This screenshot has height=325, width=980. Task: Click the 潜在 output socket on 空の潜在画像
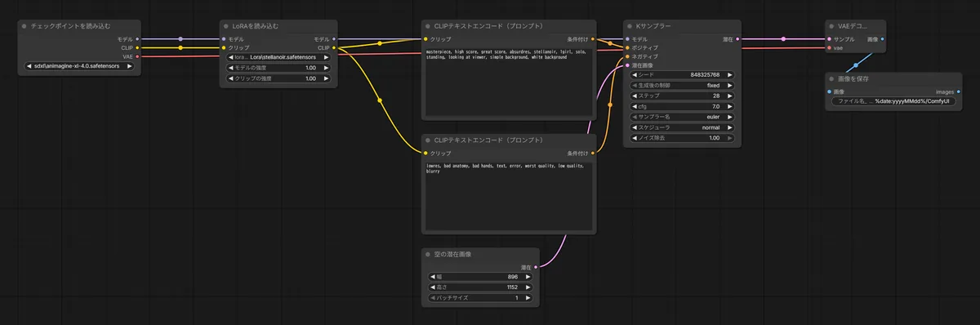(537, 266)
